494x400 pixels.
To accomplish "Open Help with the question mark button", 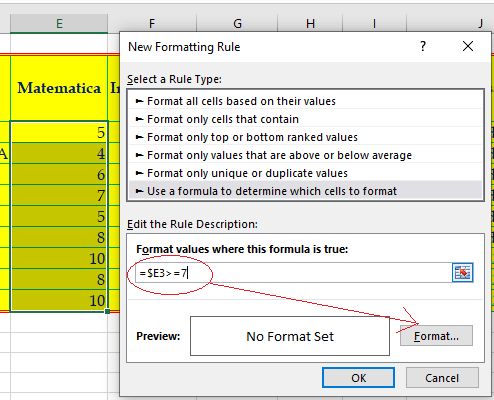I will point(423,46).
